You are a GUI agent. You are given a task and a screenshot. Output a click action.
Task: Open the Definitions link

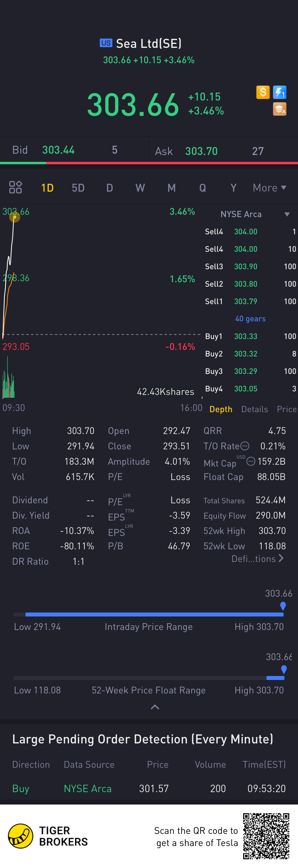[257, 559]
